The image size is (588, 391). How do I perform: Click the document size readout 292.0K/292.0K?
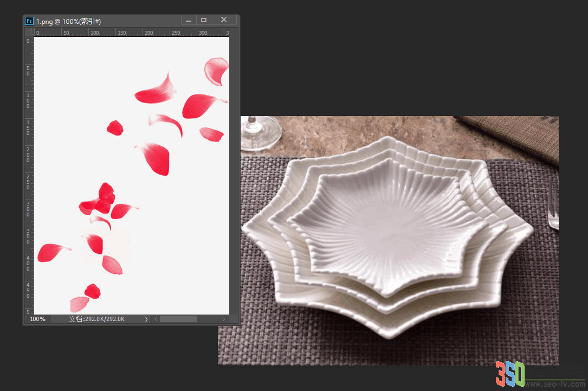pyautogui.click(x=97, y=319)
